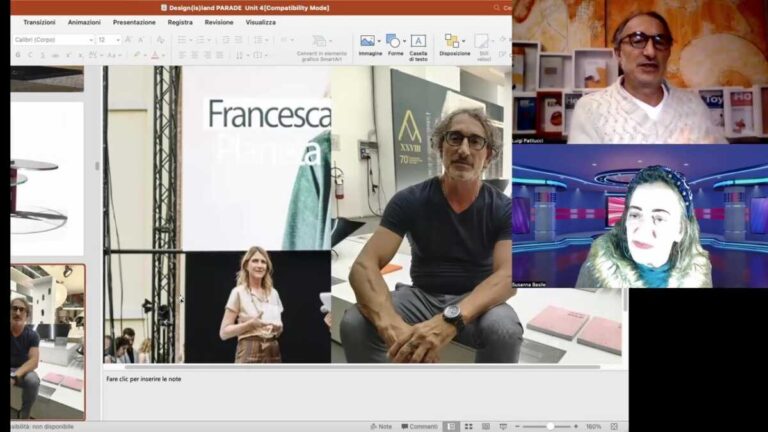Toggle underline formatting
The width and height of the screenshot is (768, 432).
43,55
